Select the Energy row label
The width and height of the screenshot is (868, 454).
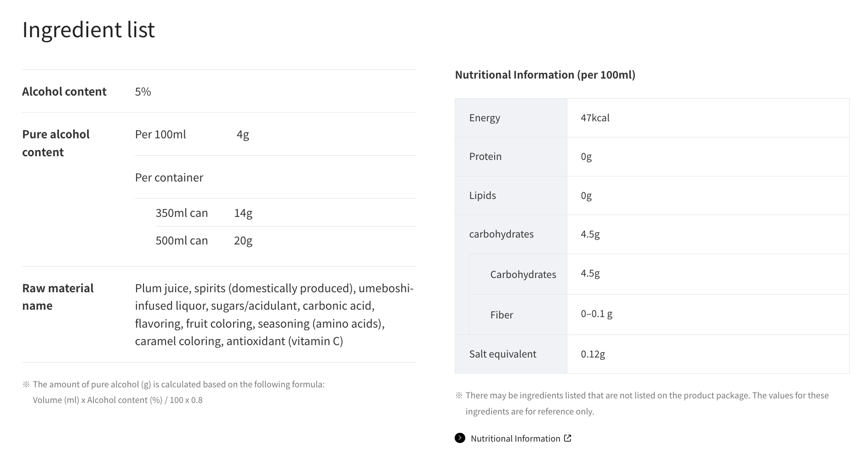click(485, 118)
